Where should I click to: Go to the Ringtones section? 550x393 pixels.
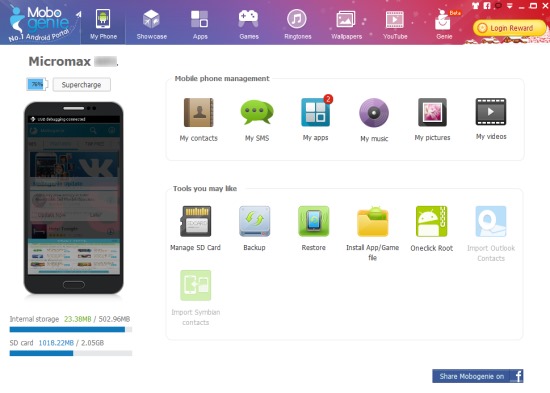click(x=297, y=24)
